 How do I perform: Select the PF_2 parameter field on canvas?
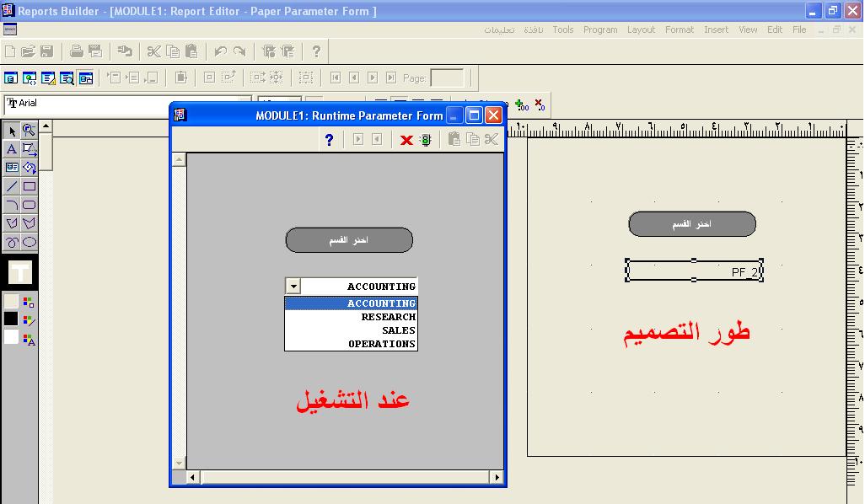click(694, 271)
